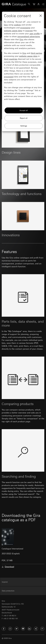Screen dimensions: 46x644
Task: Close the cookie consent dialog
Action: coord(40,16)
